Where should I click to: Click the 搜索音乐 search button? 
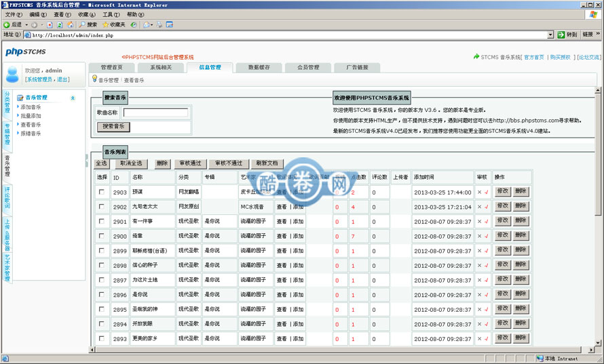(113, 127)
